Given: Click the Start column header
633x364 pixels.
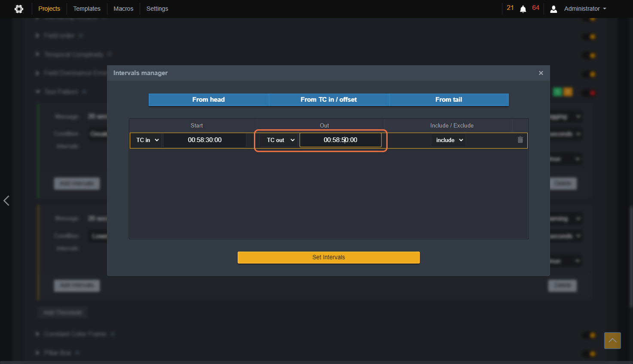Looking at the screenshot, I should click(x=197, y=125).
